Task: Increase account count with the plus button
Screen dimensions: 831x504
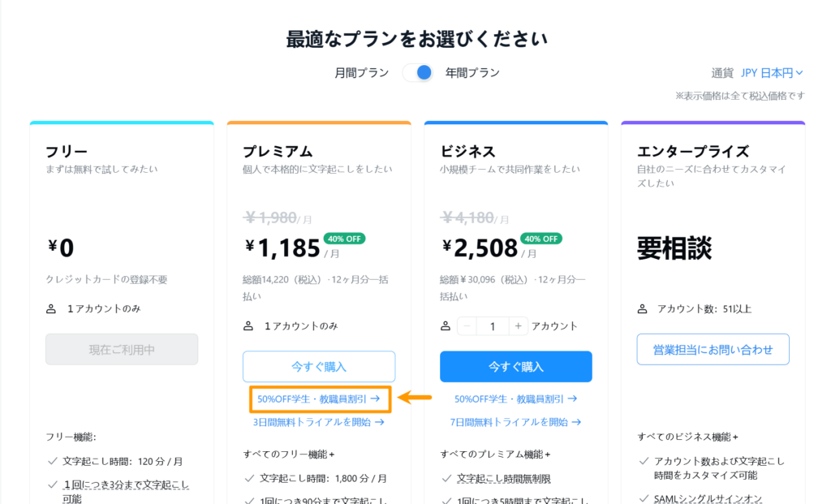Action: point(518,326)
